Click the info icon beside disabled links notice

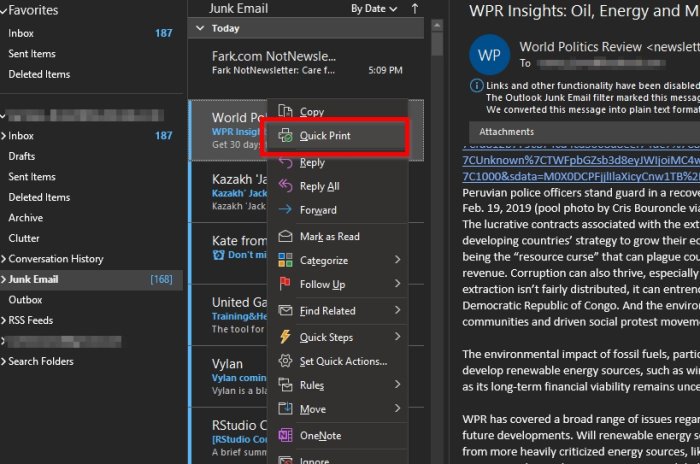pyautogui.click(x=476, y=85)
